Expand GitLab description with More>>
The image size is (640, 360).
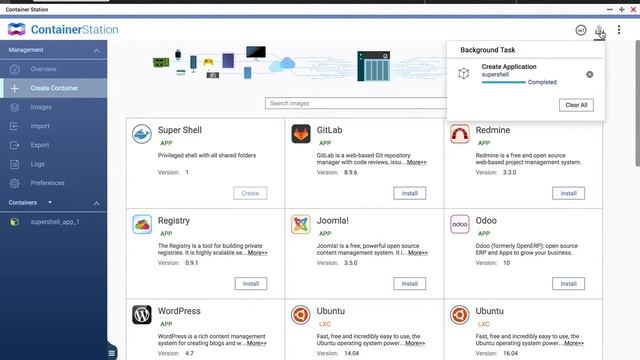[x=416, y=162]
